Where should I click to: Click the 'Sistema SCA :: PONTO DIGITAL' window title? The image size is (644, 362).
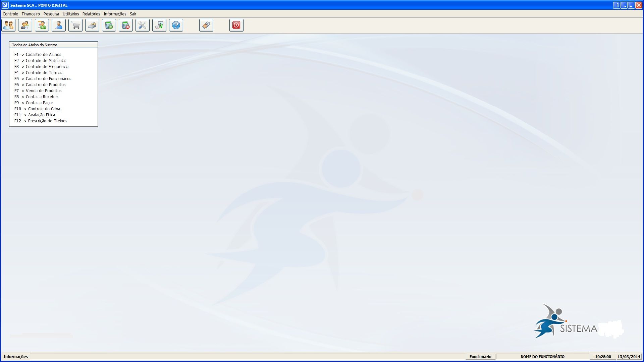39,5
